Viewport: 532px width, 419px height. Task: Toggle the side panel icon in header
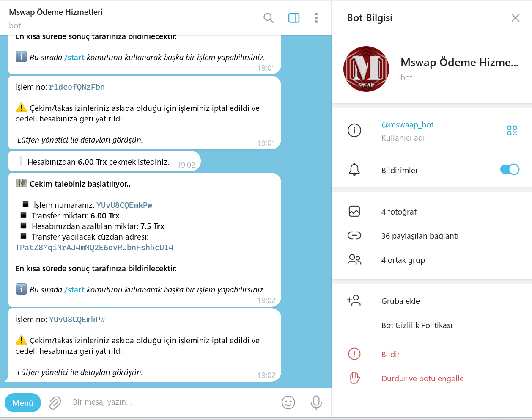click(x=294, y=18)
